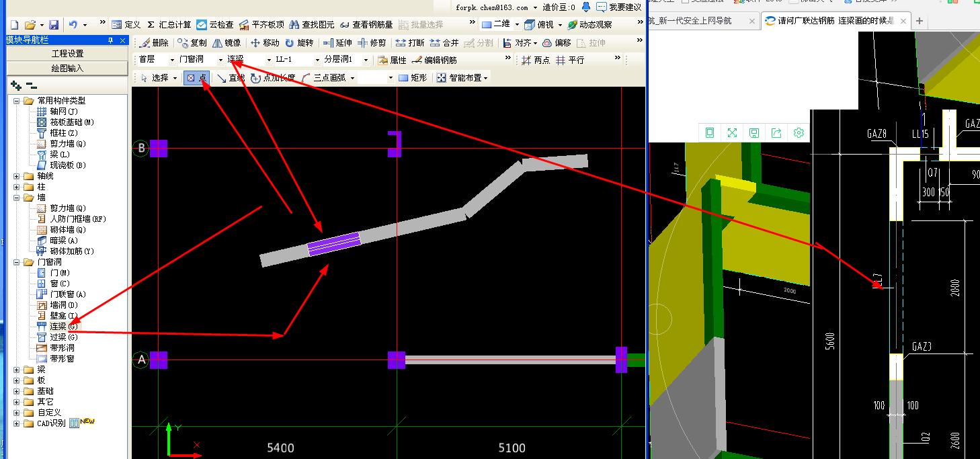Click 镜像 mirror tool
Image resolution: width=980 pixels, height=459 pixels.
pyautogui.click(x=227, y=42)
